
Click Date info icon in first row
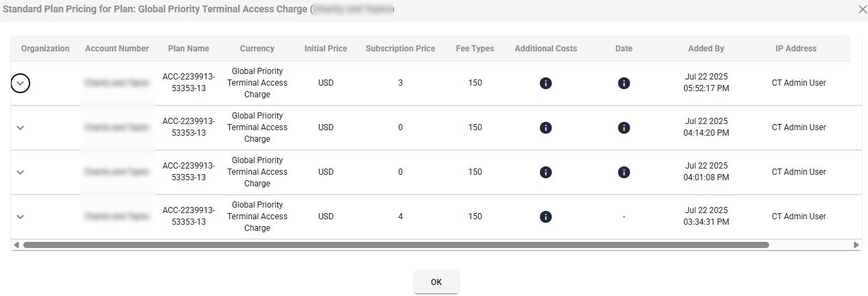pos(624,83)
